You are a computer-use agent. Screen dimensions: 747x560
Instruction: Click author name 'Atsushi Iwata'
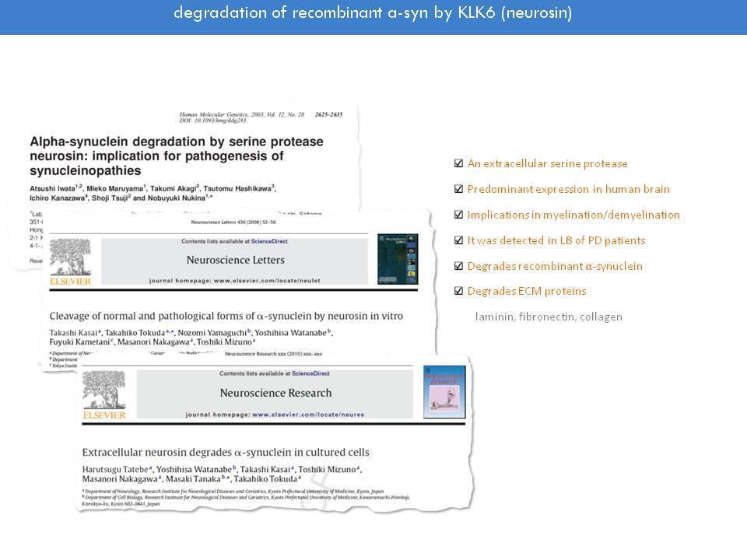pyautogui.click(x=52, y=188)
